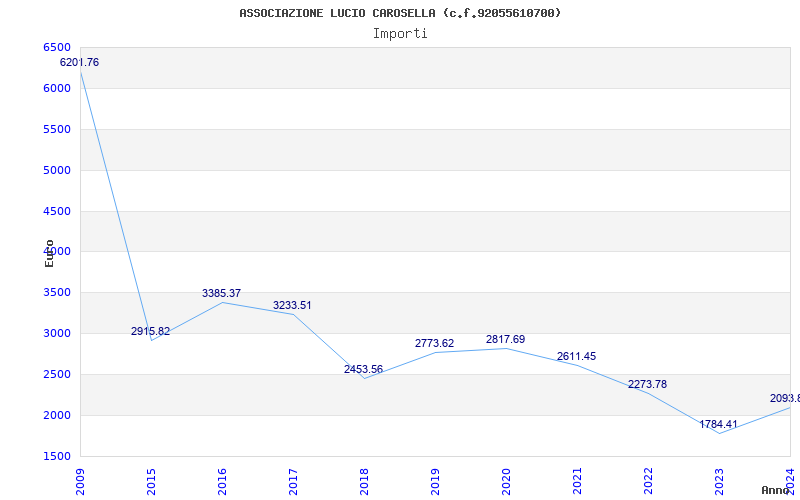The width and height of the screenshot is (800, 500).
Task: Click the Euro y-axis title
Action: click(49, 253)
